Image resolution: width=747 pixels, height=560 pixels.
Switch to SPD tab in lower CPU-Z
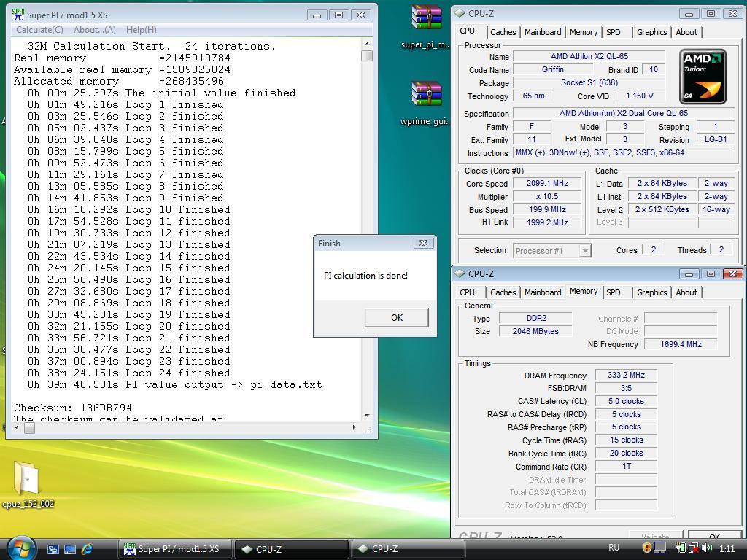(613, 292)
